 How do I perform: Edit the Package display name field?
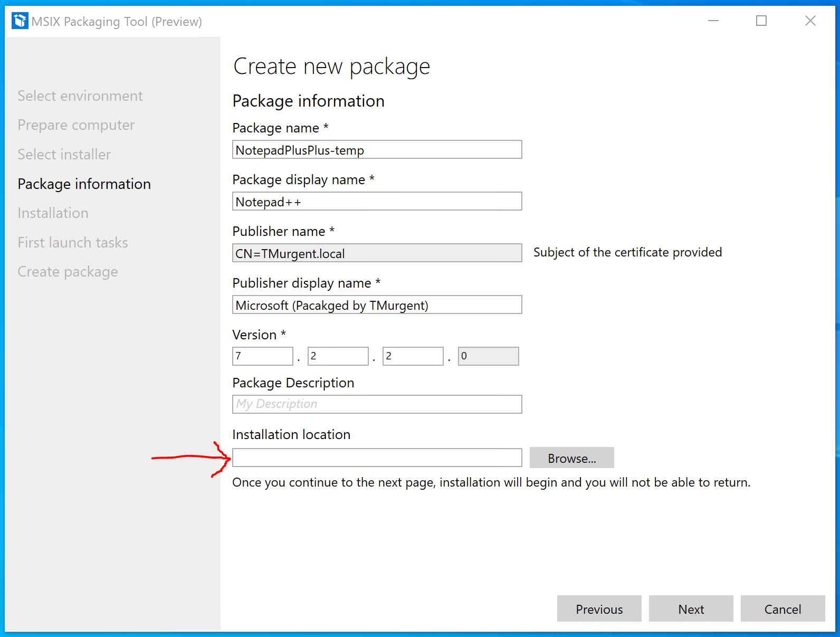tap(377, 201)
